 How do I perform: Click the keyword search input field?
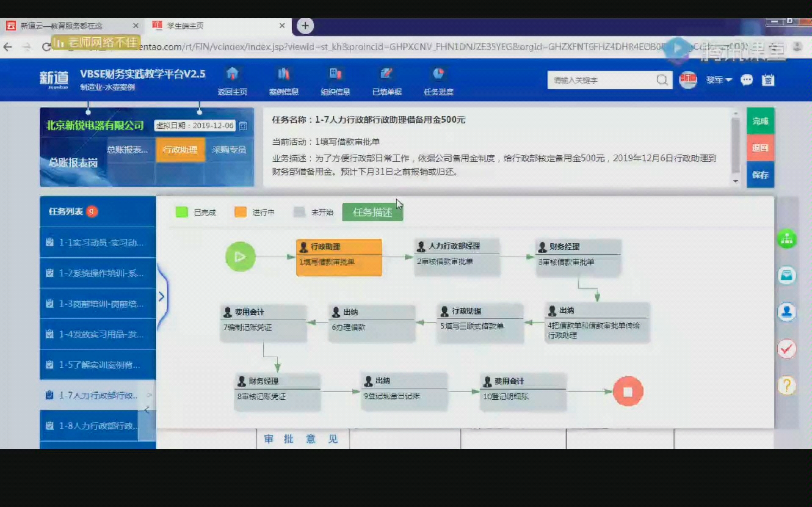pyautogui.click(x=601, y=80)
